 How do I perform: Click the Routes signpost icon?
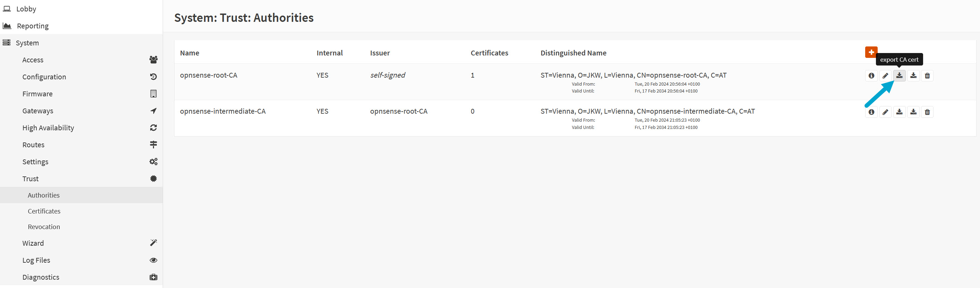tap(153, 145)
